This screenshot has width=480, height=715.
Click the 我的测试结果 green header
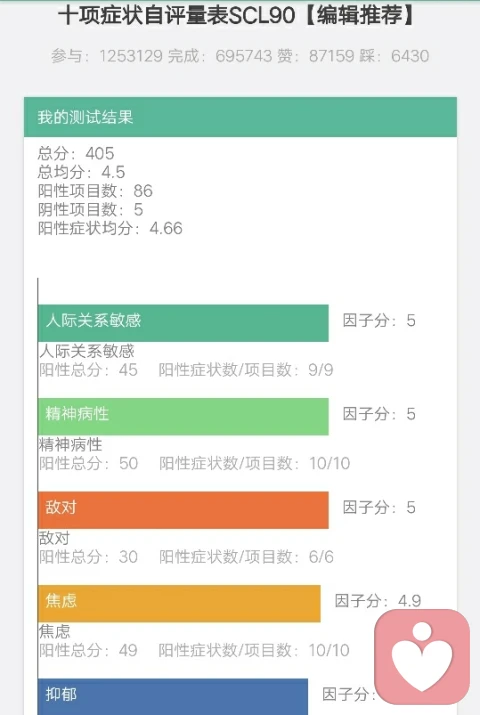[x=240, y=117]
